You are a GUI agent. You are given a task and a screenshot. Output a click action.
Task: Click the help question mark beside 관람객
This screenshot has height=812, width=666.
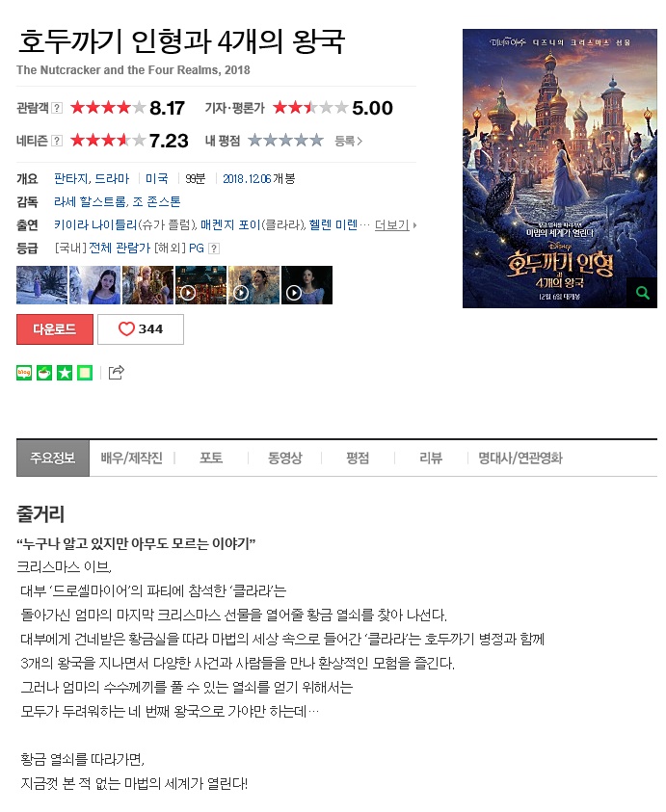tap(57, 108)
